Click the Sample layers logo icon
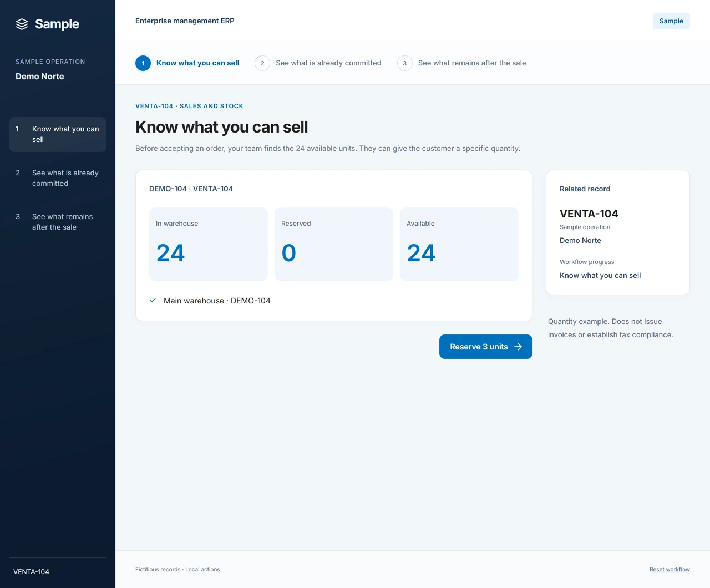This screenshot has height=588, width=710. [22, 24]
